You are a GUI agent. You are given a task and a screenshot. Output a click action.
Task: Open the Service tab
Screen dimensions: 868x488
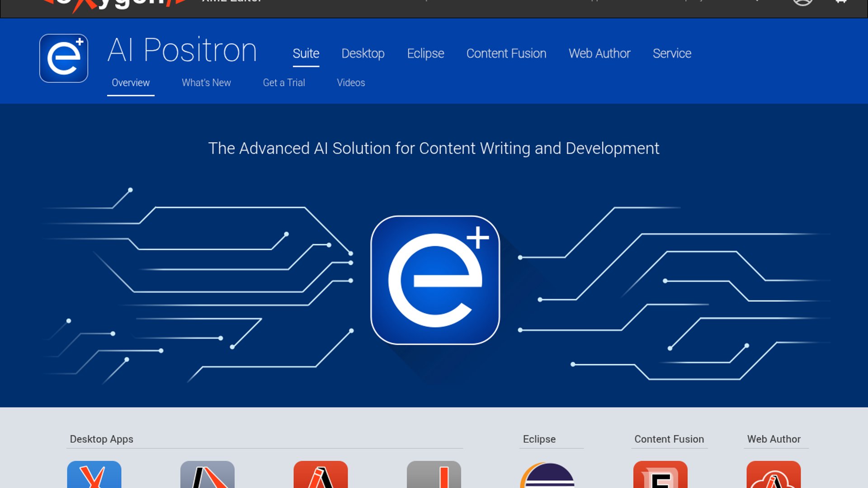click(672, 53)
